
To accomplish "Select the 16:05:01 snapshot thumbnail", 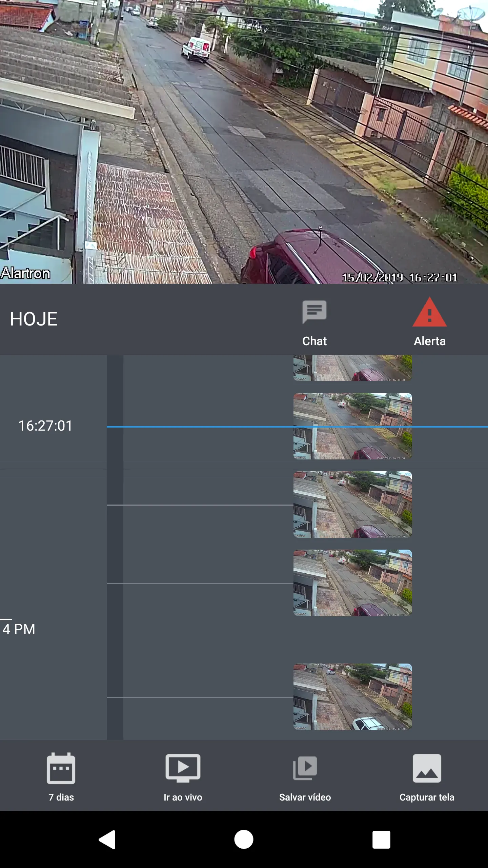I will [352, 583].
